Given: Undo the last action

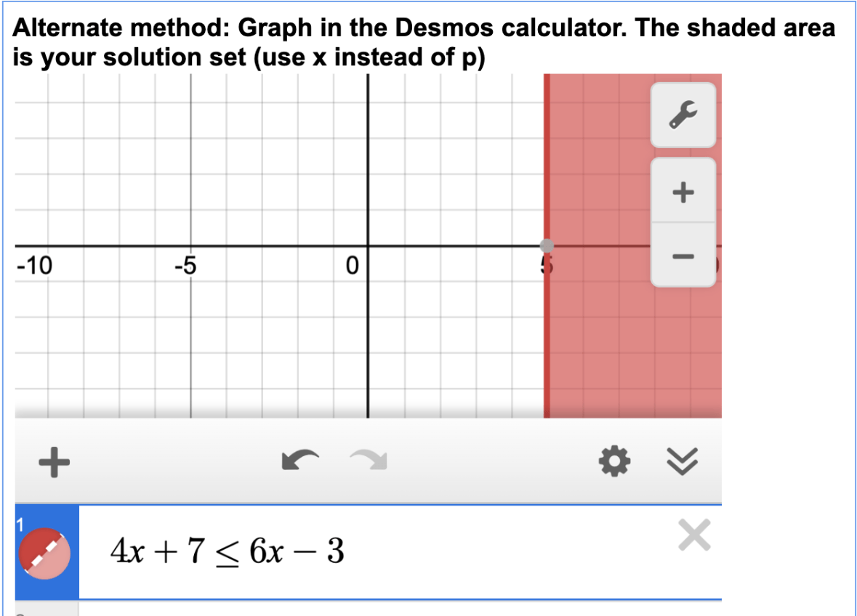Looking at the screenshot, I should coord(300,461).
